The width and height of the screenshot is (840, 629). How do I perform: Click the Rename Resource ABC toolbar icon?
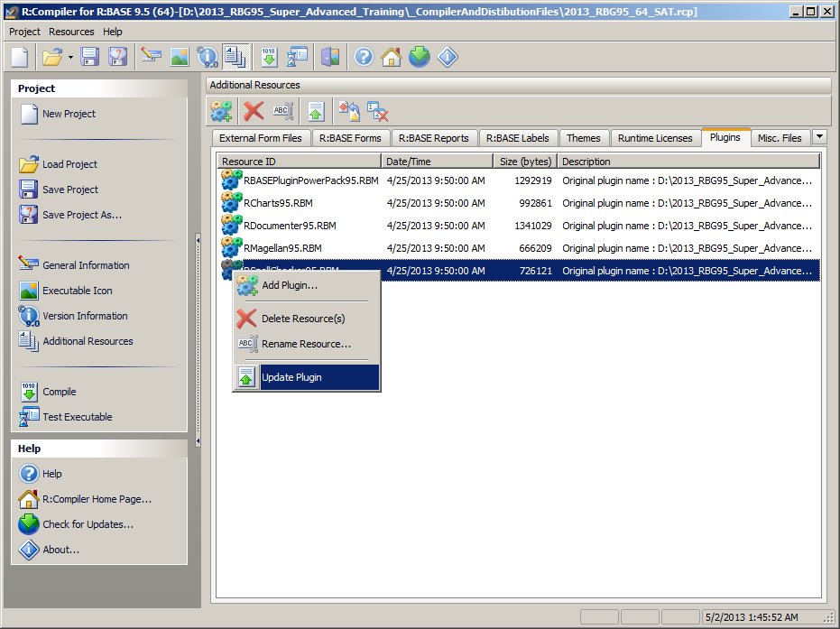pyautogui.click(x=283, y=111)
